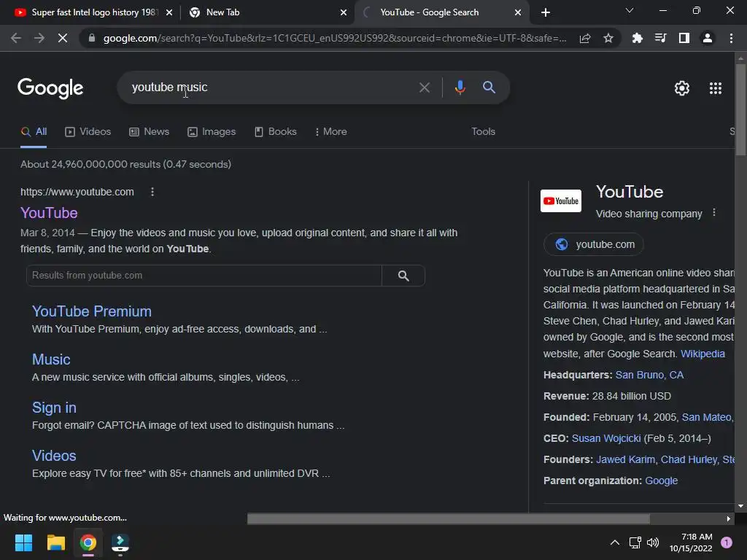747x560 pixels.
Task: Click the network icon in system tray
Action: 635,542
